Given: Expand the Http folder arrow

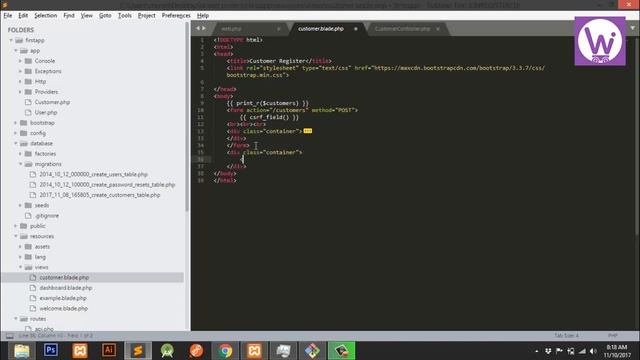Looking at the screenshot, I should (x=20, y=82).
